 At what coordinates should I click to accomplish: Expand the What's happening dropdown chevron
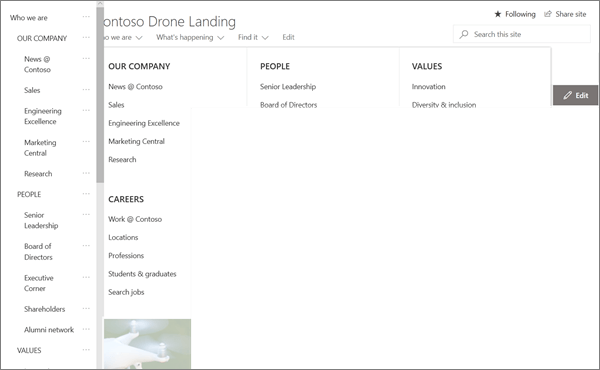coord(220,37)
